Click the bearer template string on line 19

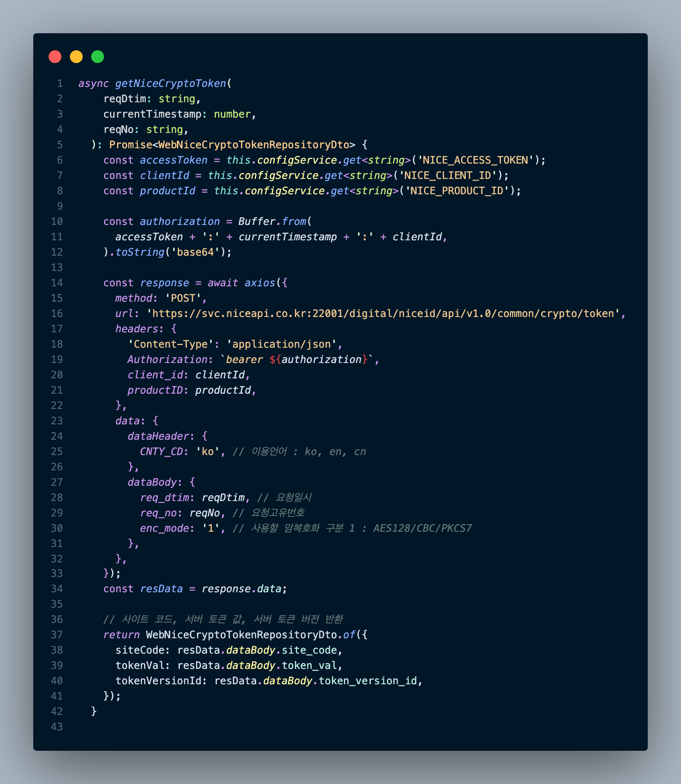coord(297,360)
